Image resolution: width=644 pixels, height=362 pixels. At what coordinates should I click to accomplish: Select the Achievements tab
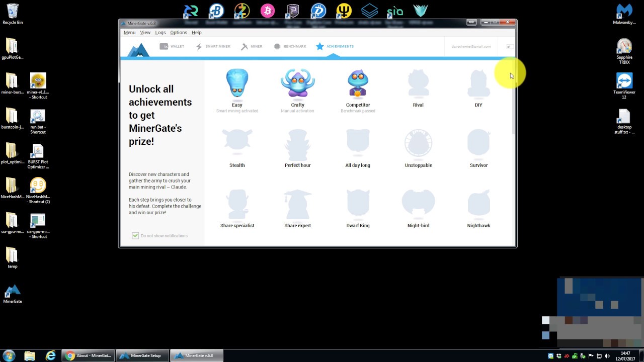pyautogui.click(x=335, y=46)
